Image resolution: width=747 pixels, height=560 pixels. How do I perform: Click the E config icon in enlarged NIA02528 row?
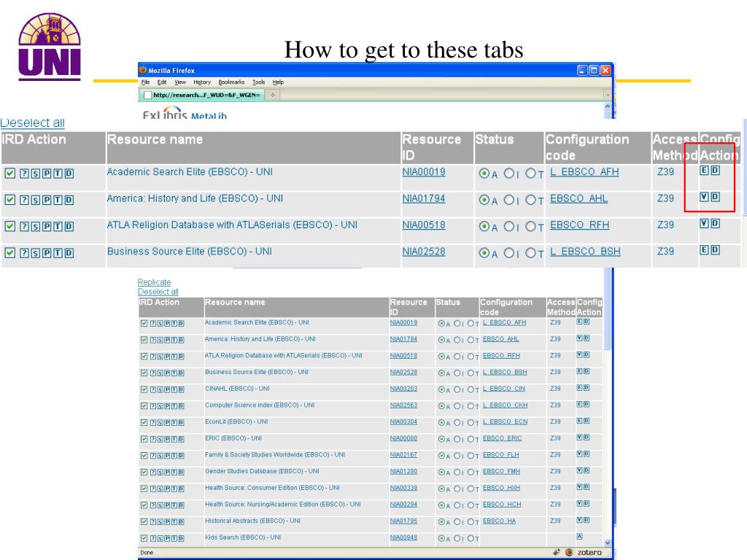coord(704,249)
